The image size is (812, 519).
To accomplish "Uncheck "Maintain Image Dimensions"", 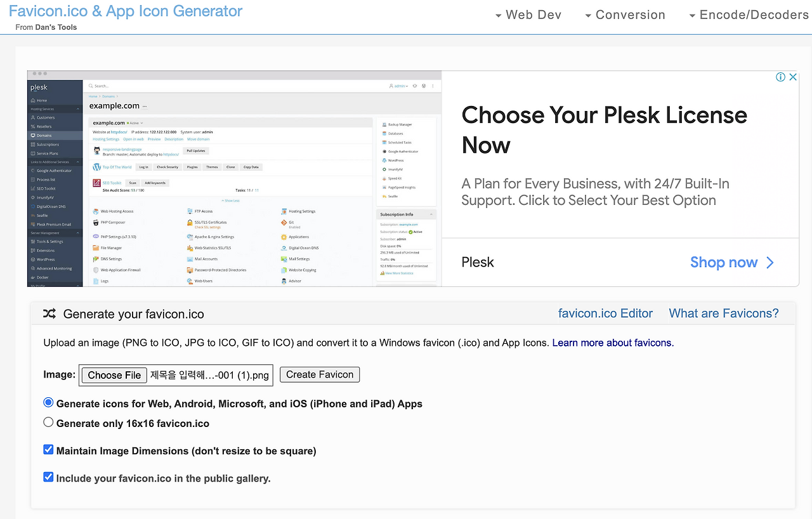I will (48, 449).
